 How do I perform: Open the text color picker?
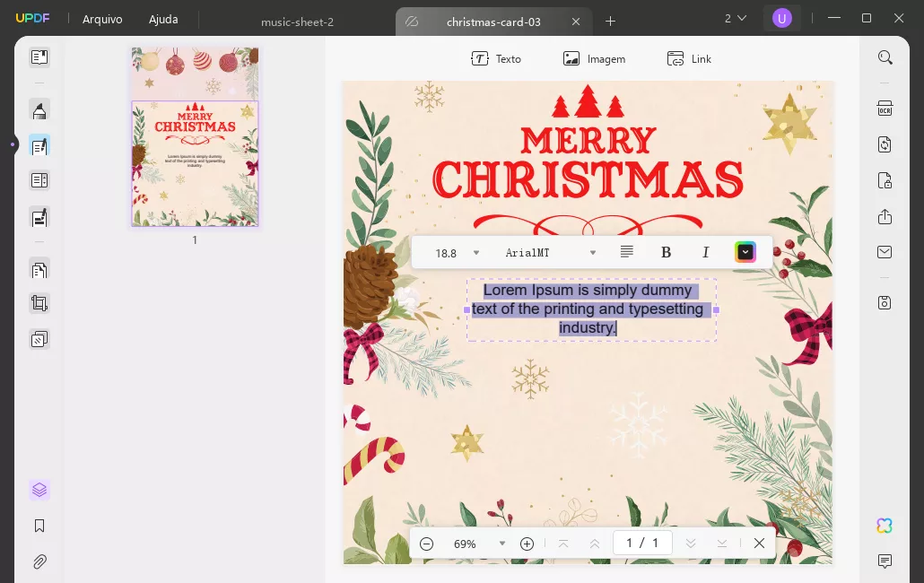[x=745, y=252]
